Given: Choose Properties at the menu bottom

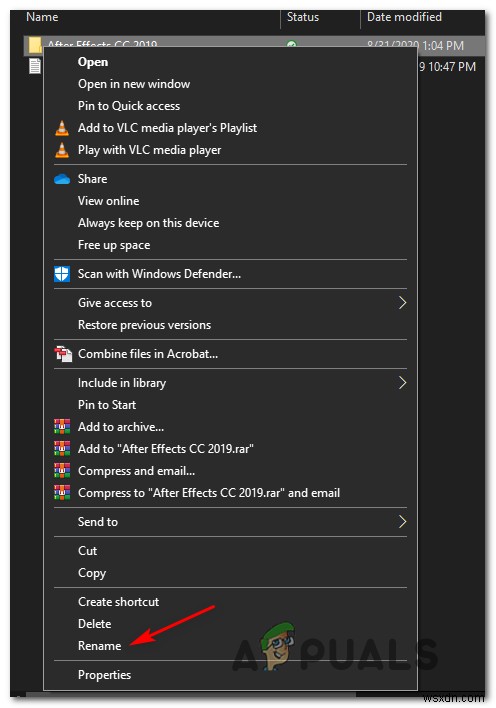Looking at the screenshot, I should (x=104, y=675).
